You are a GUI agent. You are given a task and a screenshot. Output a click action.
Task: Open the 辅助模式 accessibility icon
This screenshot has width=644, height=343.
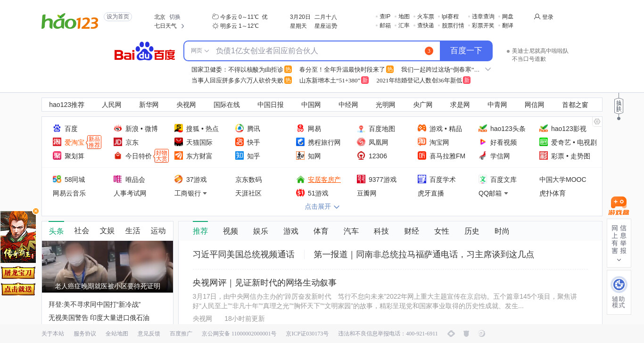point(619,285)
